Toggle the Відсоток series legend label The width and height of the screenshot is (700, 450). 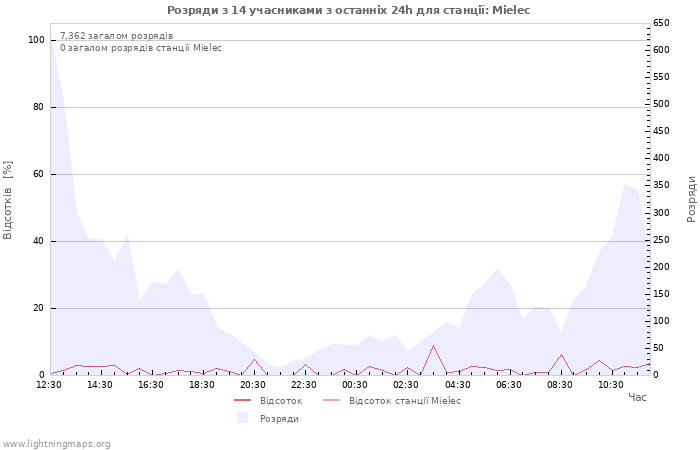[x=280, y=400]
